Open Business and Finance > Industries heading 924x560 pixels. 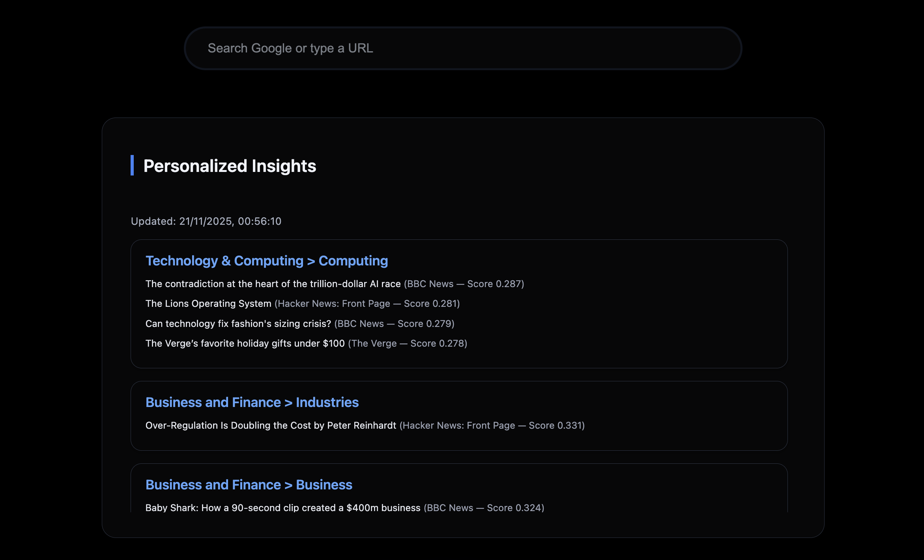[252, 402]
